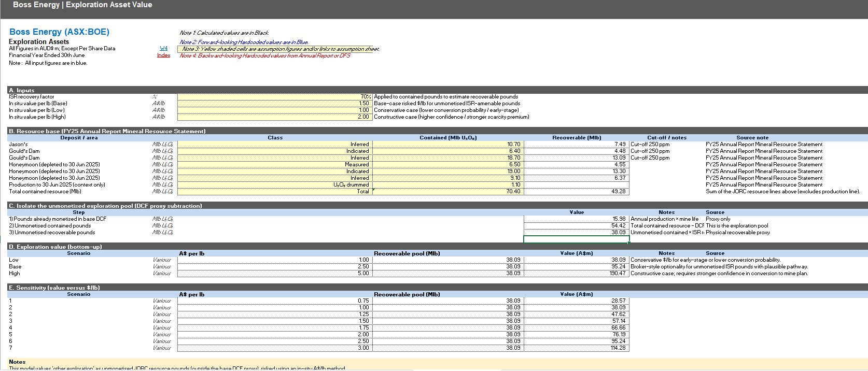This screenshot has width=868, height=371.
Task: Select the Low scenario A$ per lb 1.00
Action: (275, 260)
